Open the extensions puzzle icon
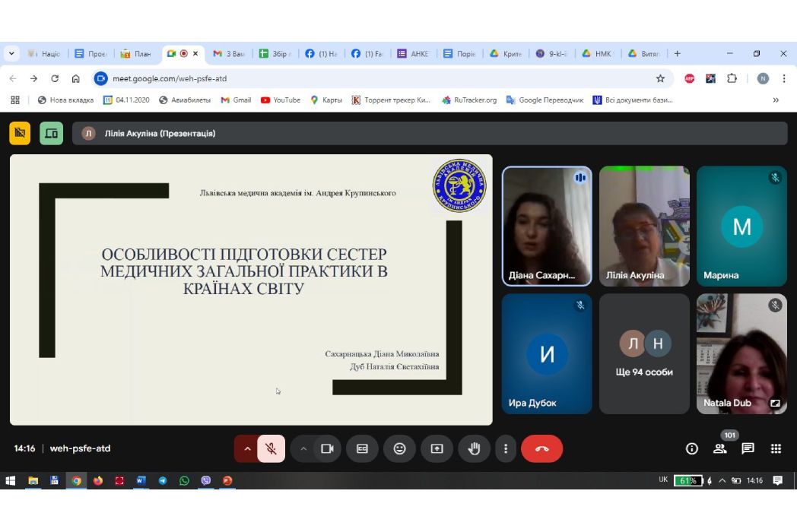Image resolution: width=797 pixels, height=532 pixels. tap(732, 79)
